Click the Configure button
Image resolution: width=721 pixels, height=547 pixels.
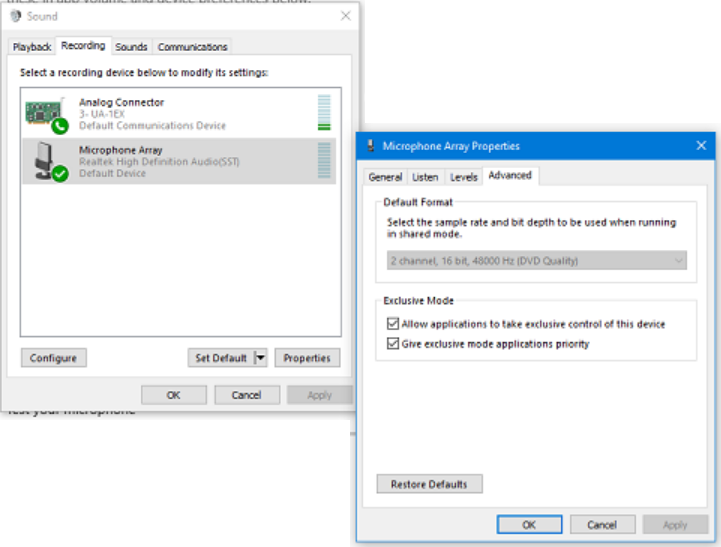[x=53, y=358]
